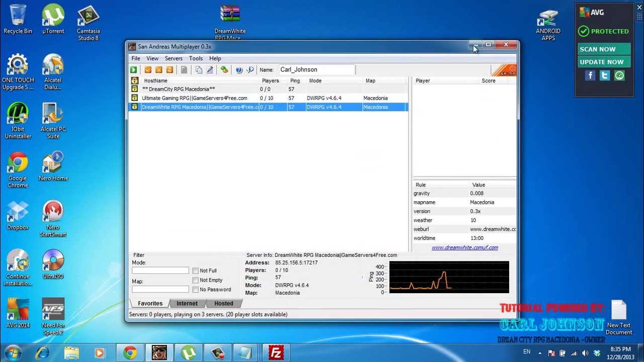Open the ANDROID APPS desktop icon
Viewport: 644px width, 362px height.
(548, 25)
